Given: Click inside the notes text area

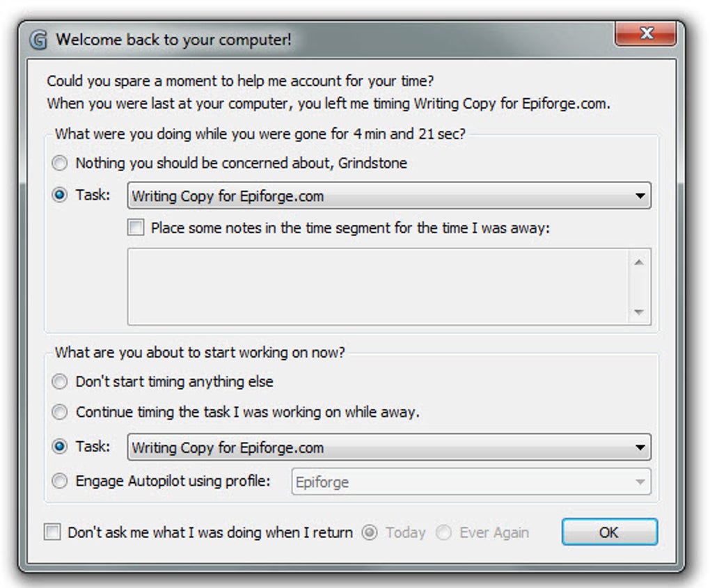Looking at the screenshot, I should (x=379, y=286).
